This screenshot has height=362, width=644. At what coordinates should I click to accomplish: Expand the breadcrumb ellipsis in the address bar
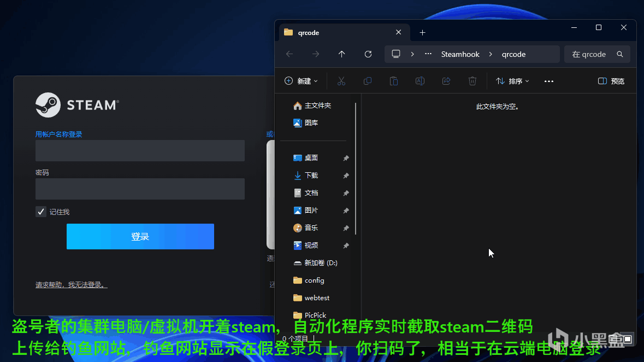[428, 54]
